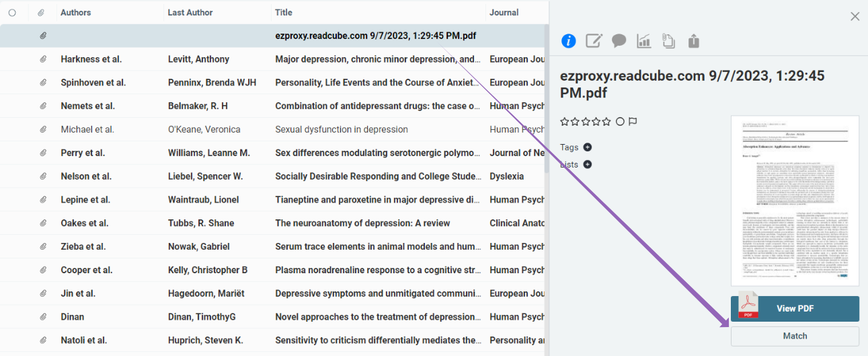Screen dimensions: 868x356
Task: Click the share/export arrow icon
Action: (x=694, y=41)
